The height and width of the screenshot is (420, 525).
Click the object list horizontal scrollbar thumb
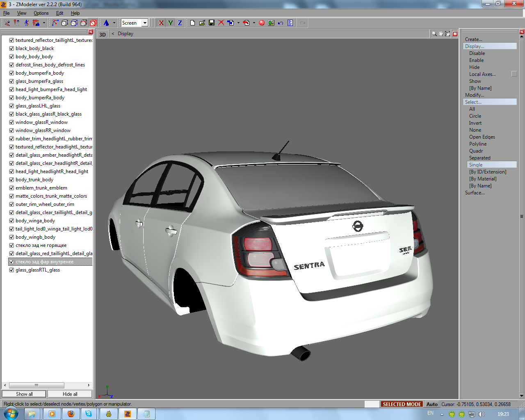37,385
